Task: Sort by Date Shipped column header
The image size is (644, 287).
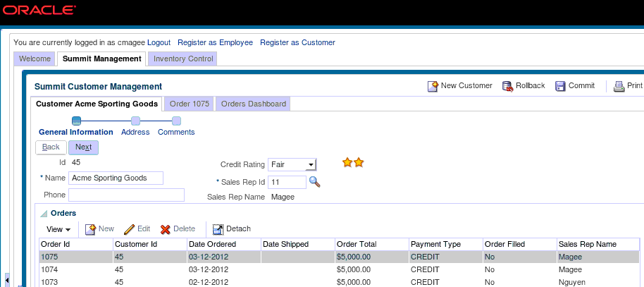Action: tap(298, 244)
